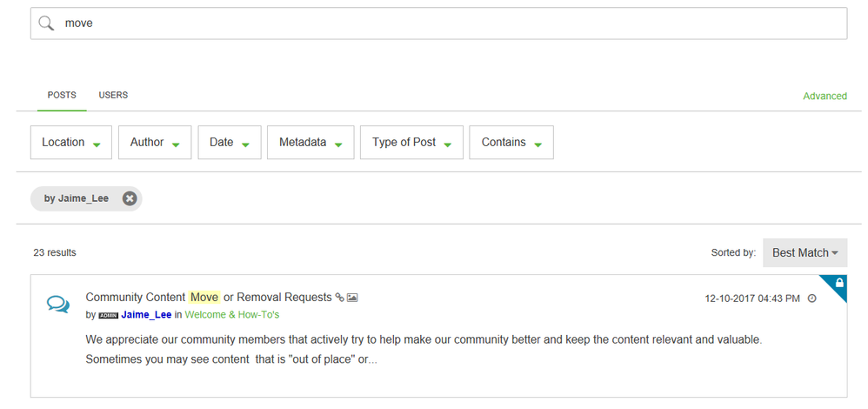This screenshot has height=409, width=868.
Task: Click the lock icon on result corner
Action: pyautogui.click(x=839, y=283)
